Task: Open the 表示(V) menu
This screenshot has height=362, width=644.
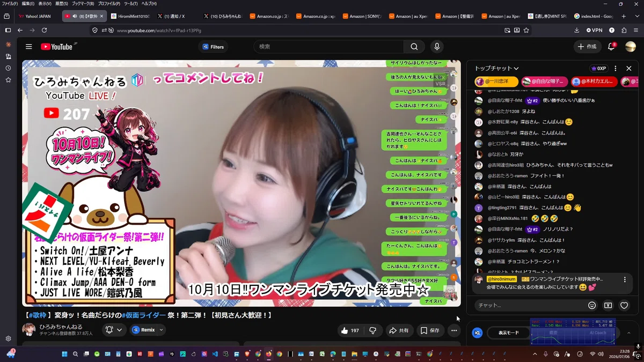Action: (45, 4)
